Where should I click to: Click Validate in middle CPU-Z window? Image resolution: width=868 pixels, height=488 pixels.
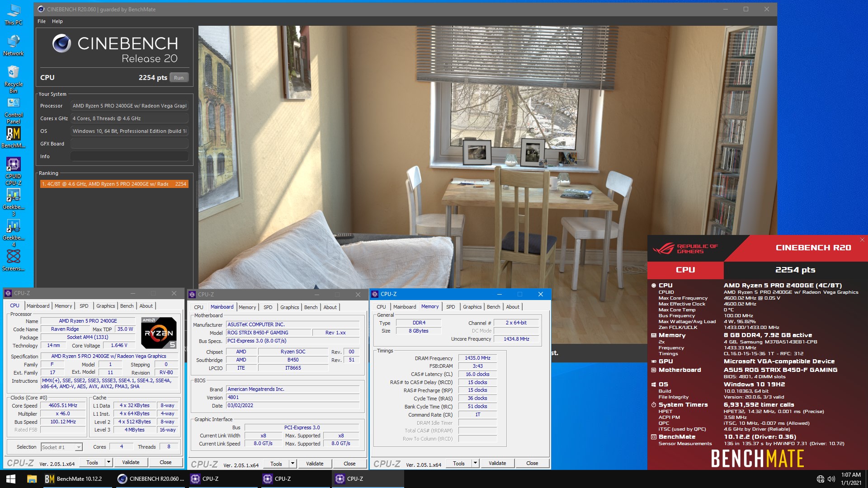tap(315, 464)
